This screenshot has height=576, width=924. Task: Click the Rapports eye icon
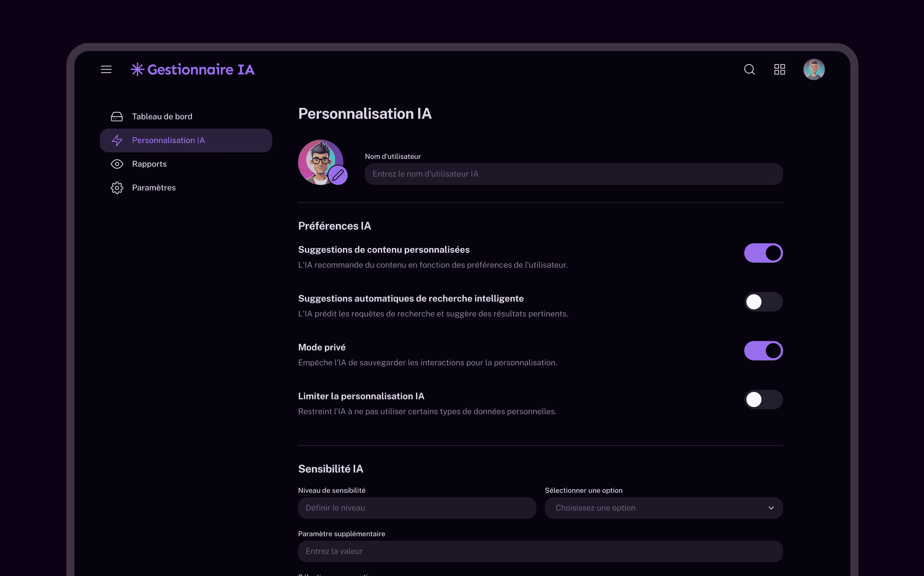(117, 164)
